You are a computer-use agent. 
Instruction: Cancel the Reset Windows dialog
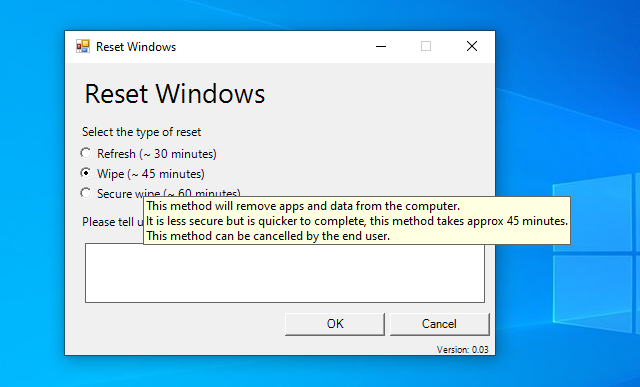[440, 324]
